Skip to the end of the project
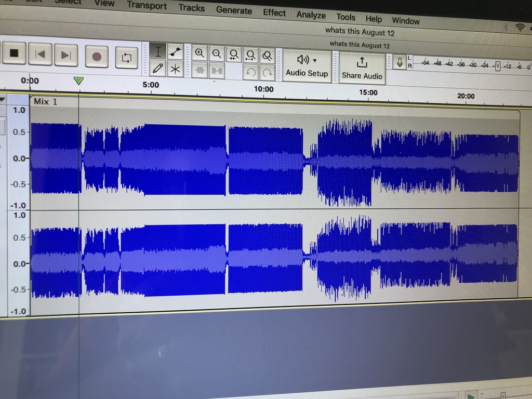The width and height of the screenshot is (532, 399). [66, 55]
